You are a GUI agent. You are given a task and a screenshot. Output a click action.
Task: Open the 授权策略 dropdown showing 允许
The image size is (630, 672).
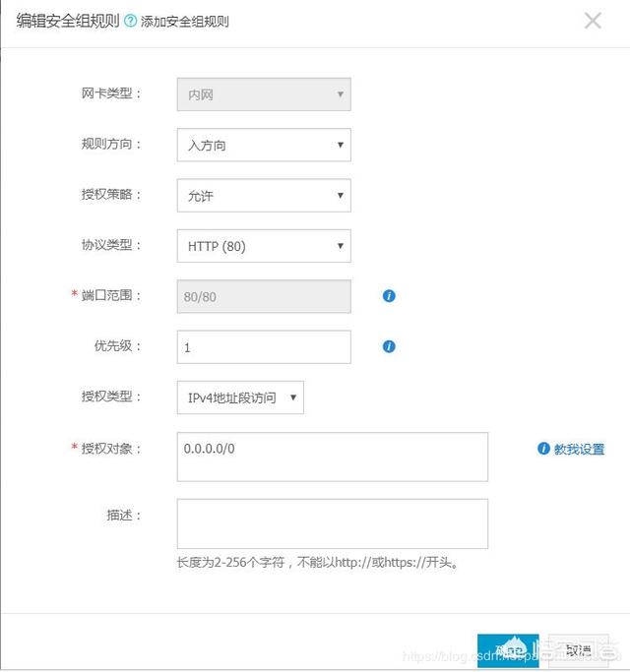pos(264,196)
